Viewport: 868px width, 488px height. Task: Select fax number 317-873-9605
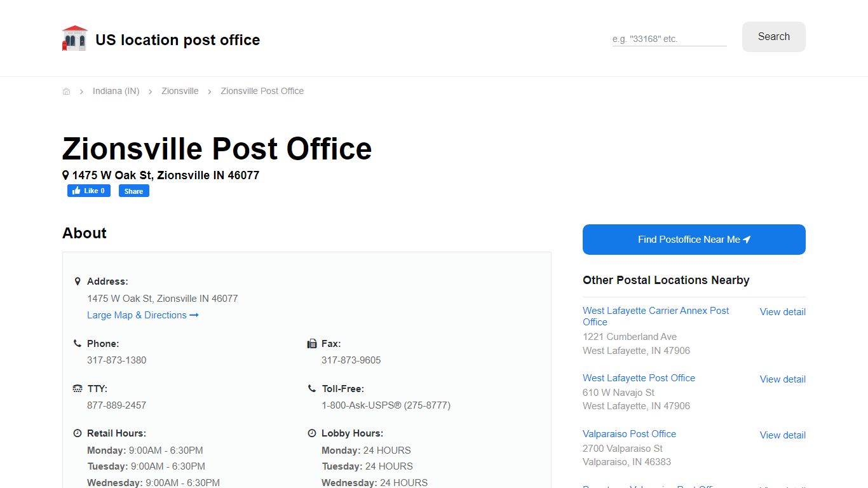351,360
